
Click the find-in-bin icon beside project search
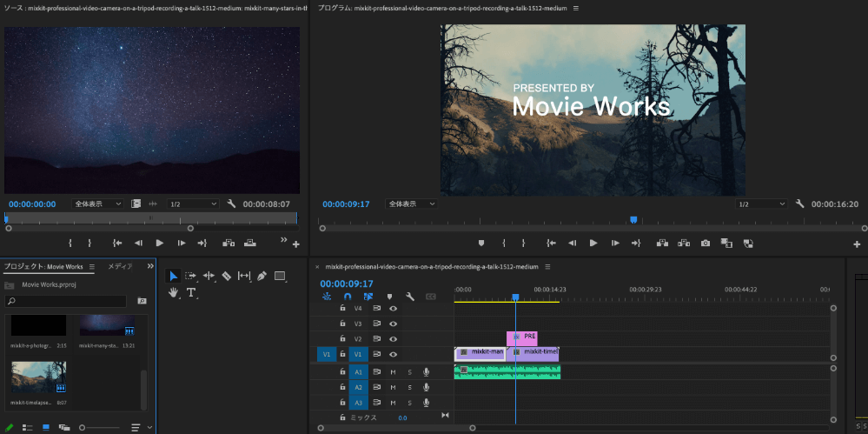pyautogui.click(x=142, y=301)
